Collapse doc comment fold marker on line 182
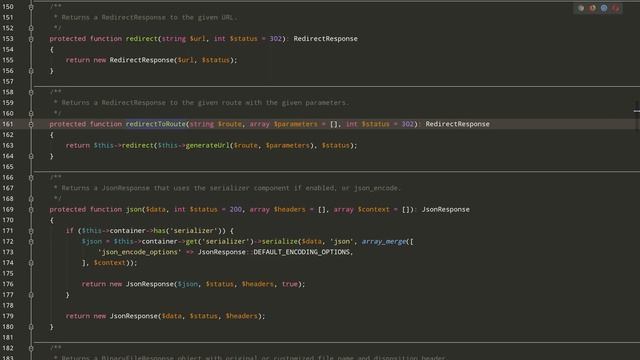The image size is (640, 360). click(31, 348)
